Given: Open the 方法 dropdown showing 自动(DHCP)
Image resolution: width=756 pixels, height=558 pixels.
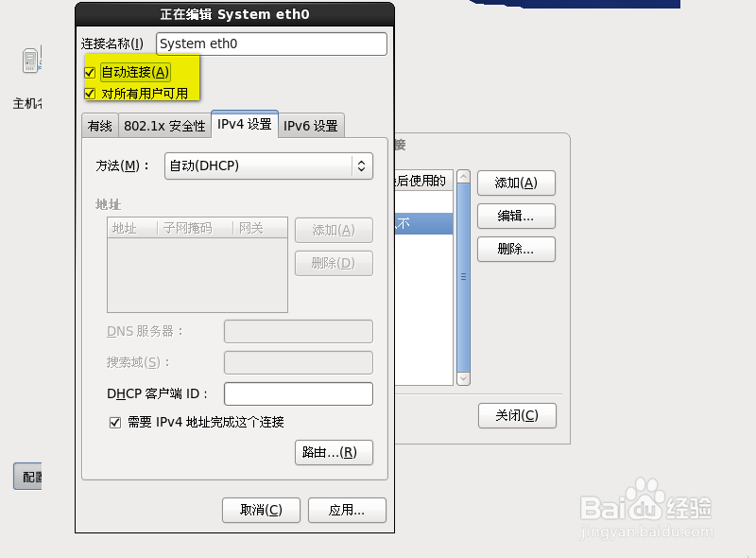Looking at the screenshot, I should pos(268,166).
